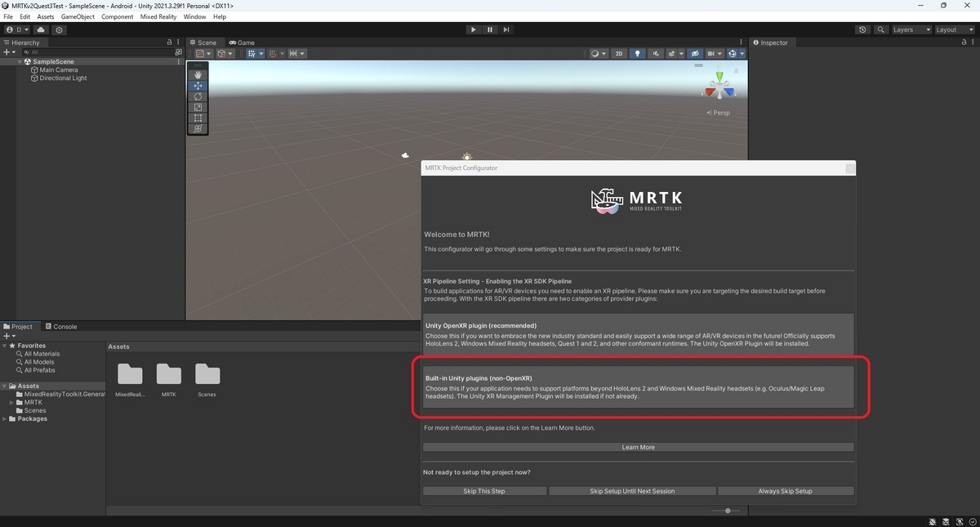Switch to the Console tab

pyautogui.click(x=61, y=327)
